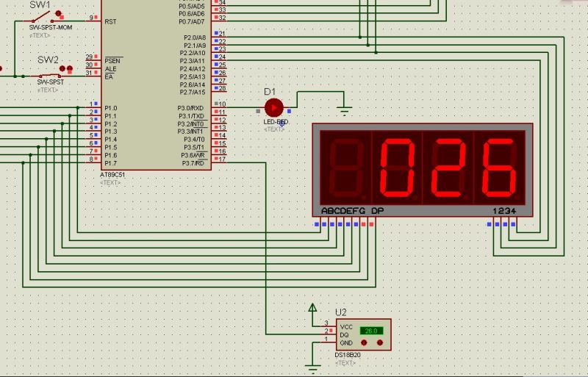Click the P3.7/RD pin label

[193, 163]
